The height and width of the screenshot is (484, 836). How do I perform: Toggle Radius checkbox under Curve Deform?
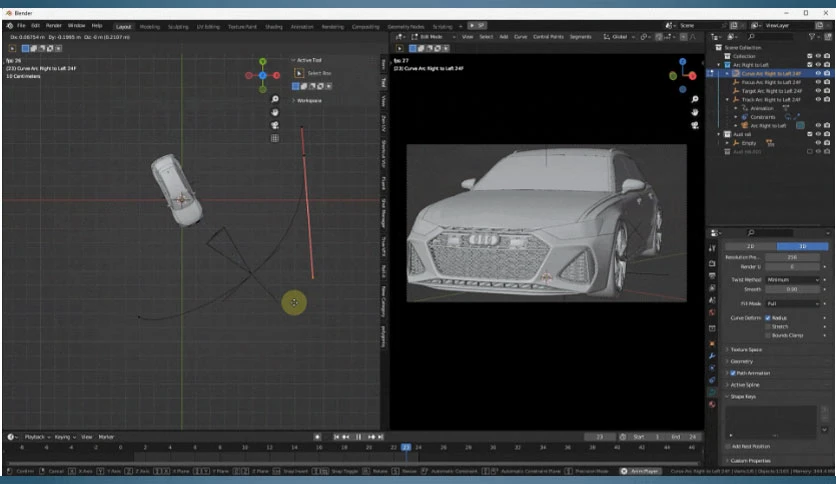point(768,318)
